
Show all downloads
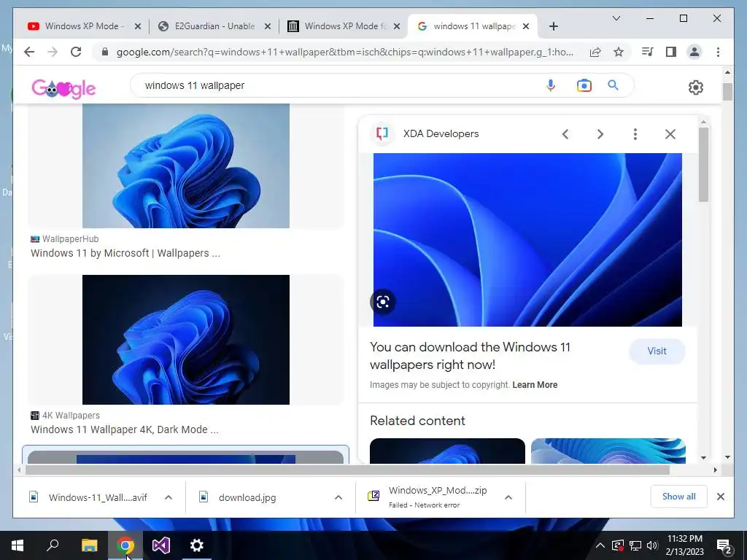point(678,497)
